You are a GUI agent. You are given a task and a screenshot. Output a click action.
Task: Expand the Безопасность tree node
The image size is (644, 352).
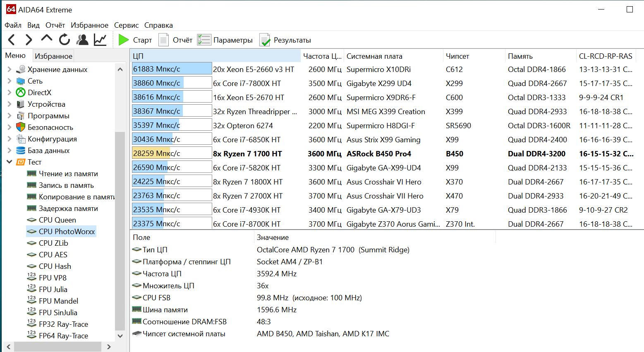9,127
